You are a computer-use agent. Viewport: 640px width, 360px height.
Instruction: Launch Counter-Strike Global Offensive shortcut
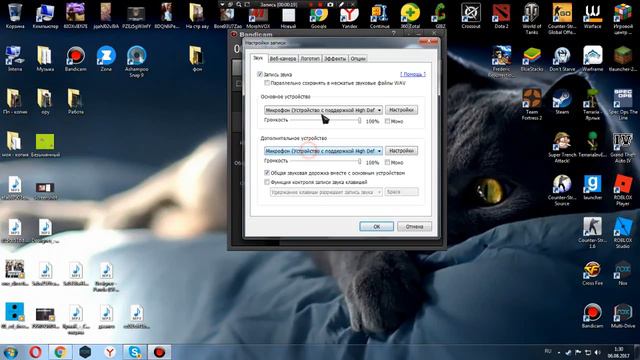coord(562,18)
